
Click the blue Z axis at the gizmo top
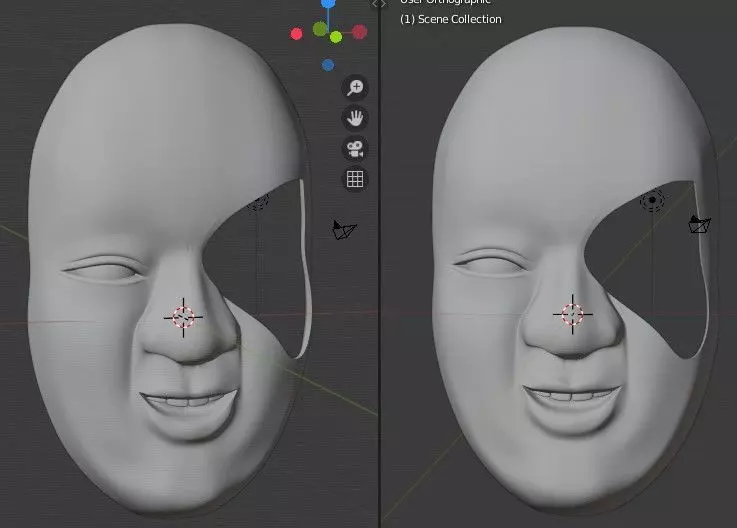(328, 3)
